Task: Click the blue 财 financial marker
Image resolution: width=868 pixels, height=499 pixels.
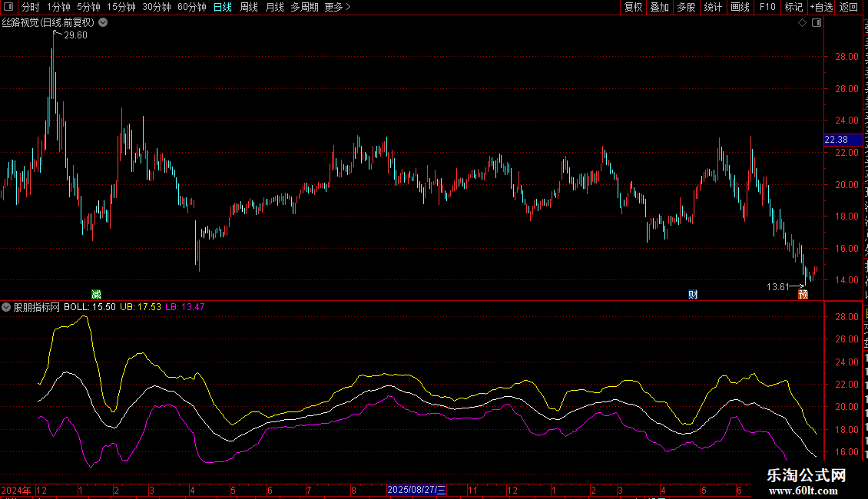Action: [693, 294]
